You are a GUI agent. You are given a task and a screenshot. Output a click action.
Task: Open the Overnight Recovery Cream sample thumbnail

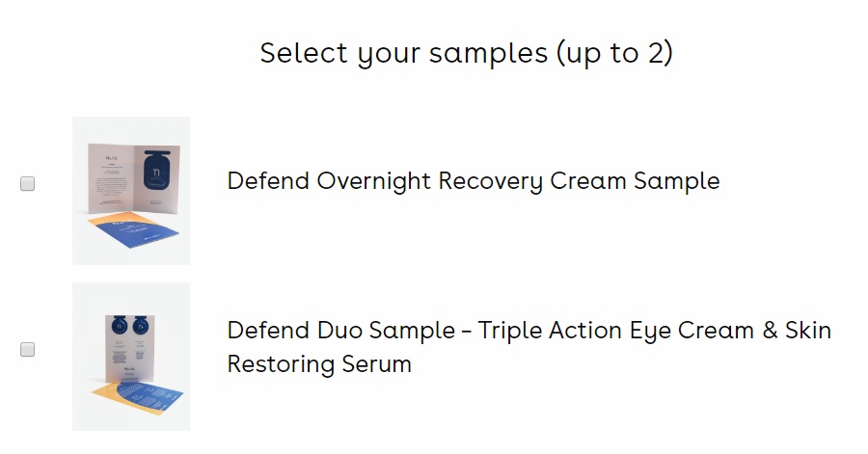click(x=131, y=190)
